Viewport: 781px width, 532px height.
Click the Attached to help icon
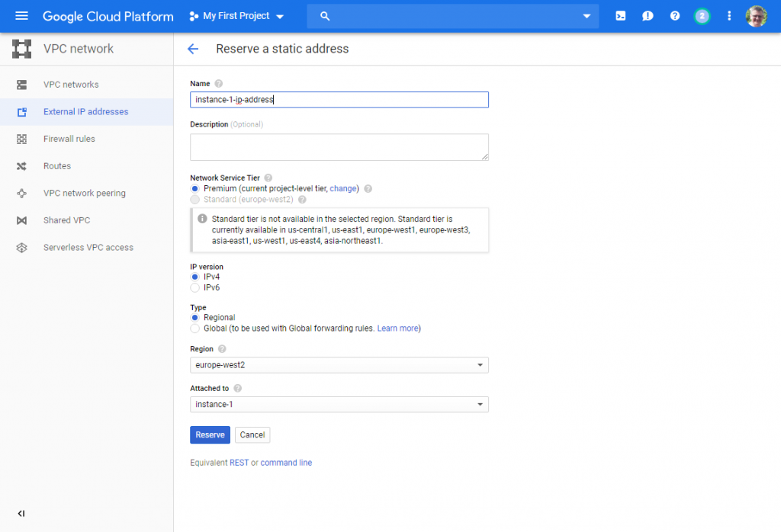238,388
